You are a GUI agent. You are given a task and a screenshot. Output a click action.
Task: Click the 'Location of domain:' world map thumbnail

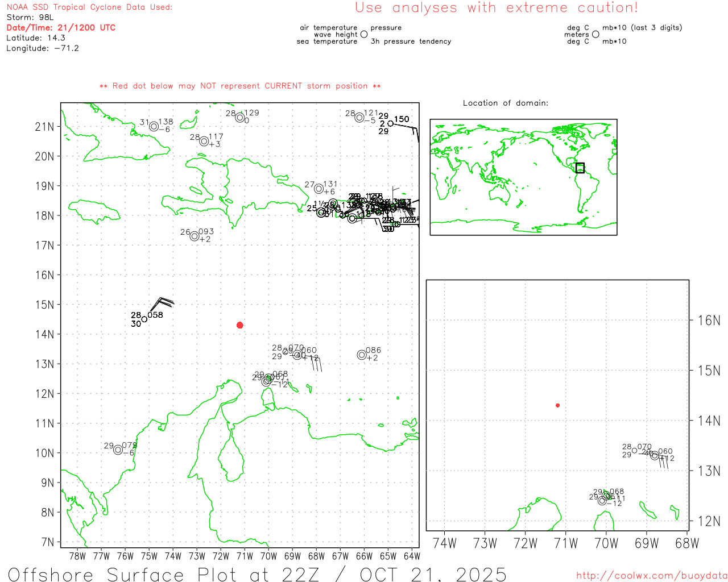(523, 177)
